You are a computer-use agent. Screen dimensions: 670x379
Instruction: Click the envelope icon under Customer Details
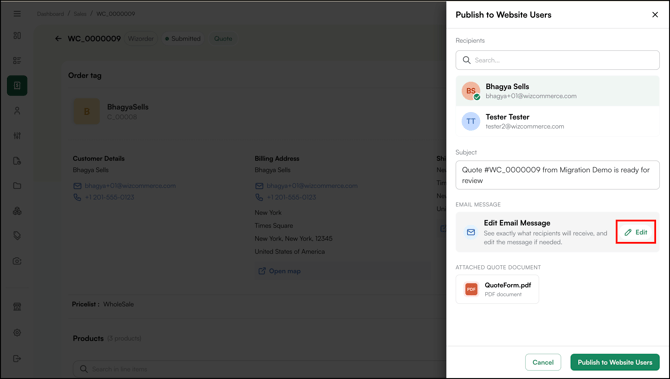77,186
